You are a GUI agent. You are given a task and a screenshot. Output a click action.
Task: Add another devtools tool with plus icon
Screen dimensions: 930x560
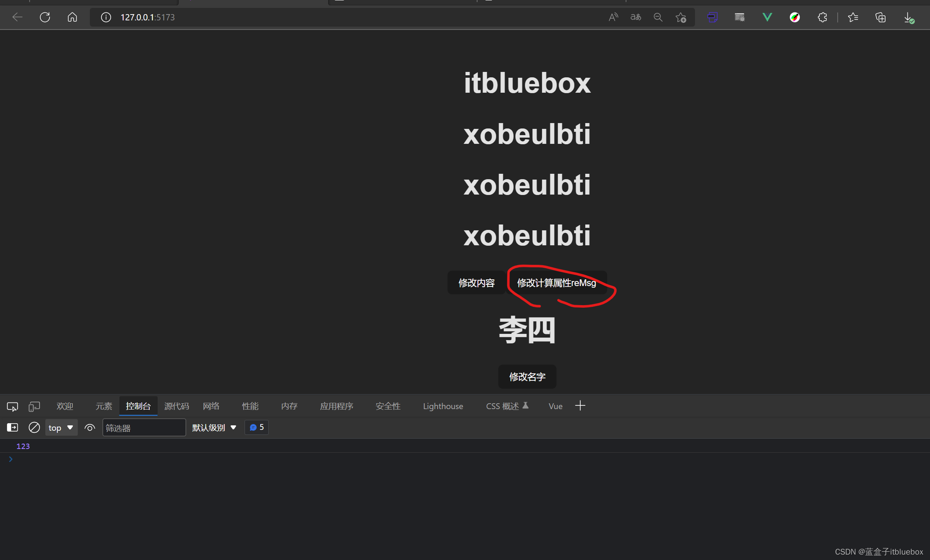pyautogui.click(x=580, y=406)
